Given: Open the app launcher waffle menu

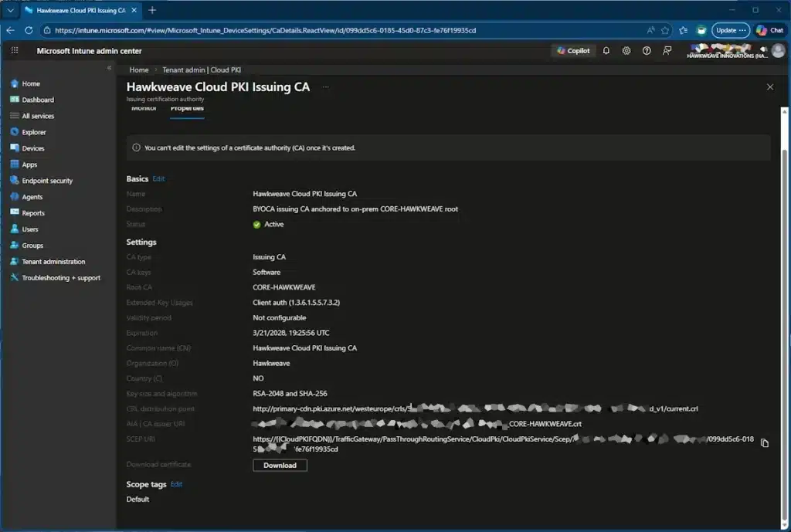Looking at the screenshot, I should [14, 51].
